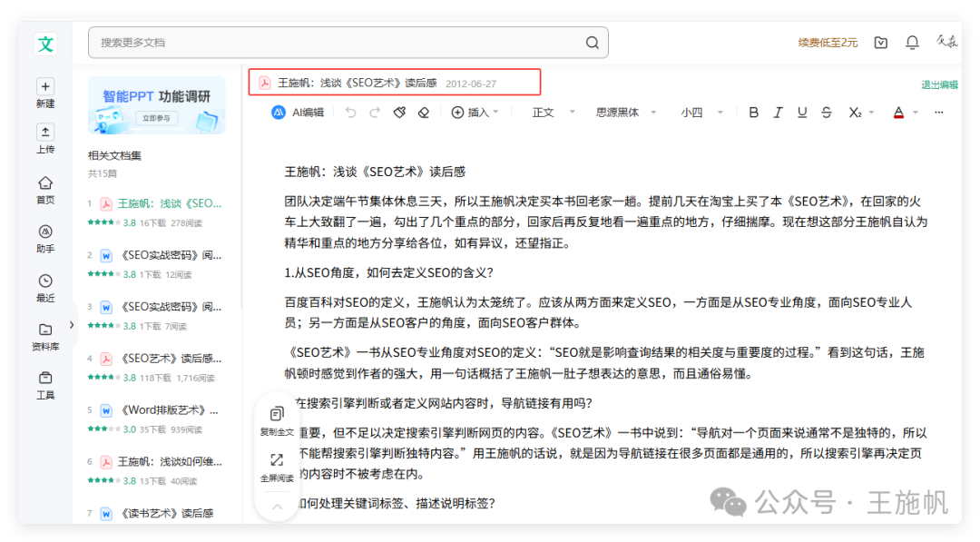Open the 工具 tools section

pos(45,383)
